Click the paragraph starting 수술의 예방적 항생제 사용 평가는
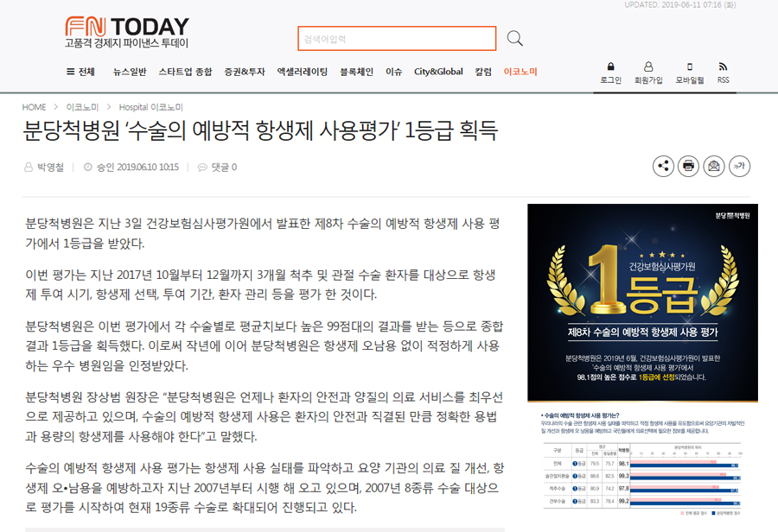This screenshot has height=532, width=778. point(265,487)
